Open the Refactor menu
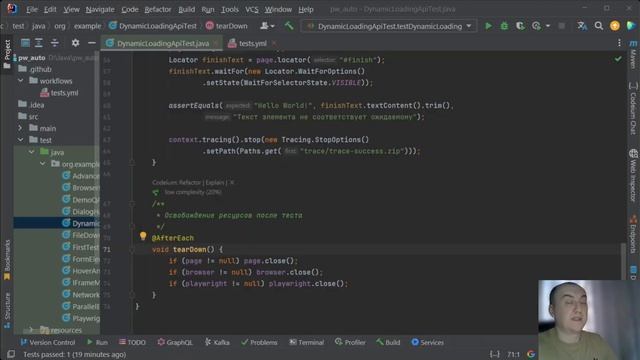 coord(158,9)
